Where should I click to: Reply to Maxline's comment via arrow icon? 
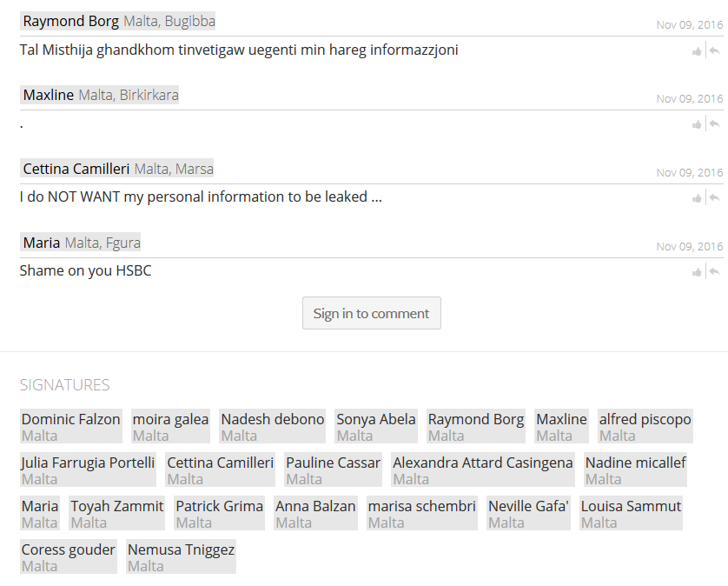pos(715,123)
